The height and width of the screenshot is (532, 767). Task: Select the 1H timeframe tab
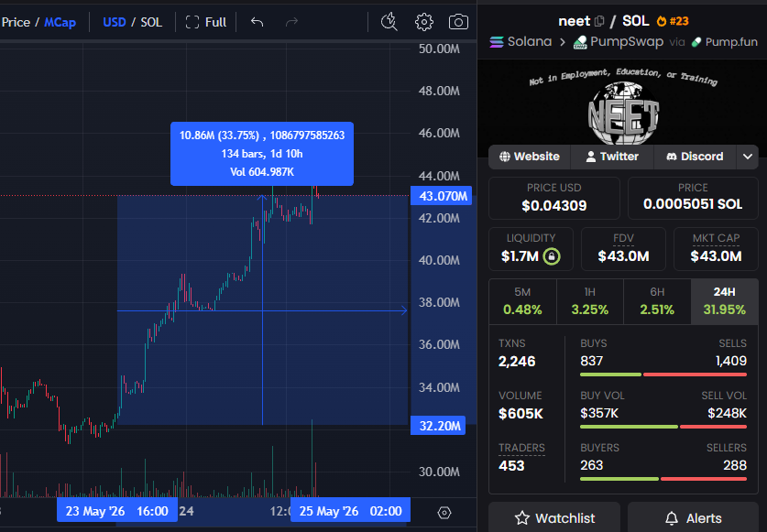pyautogui.click(x=590, y=301)
